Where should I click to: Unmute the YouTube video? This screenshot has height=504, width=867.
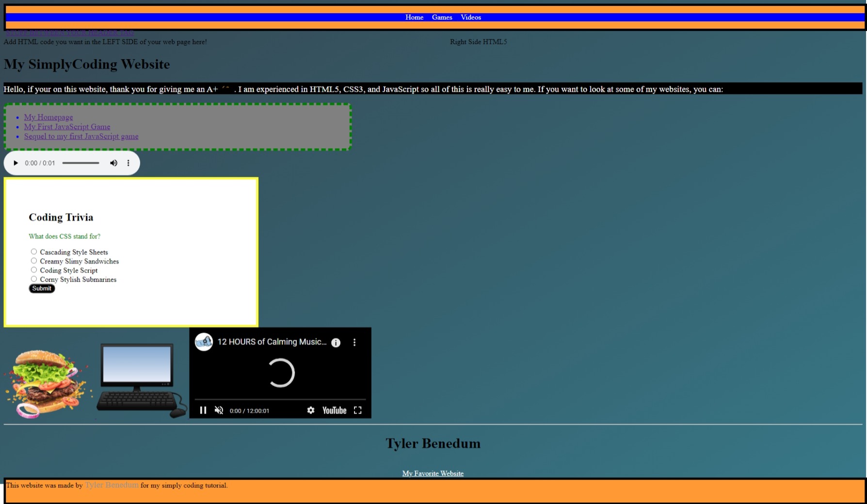tap(219, 410)
